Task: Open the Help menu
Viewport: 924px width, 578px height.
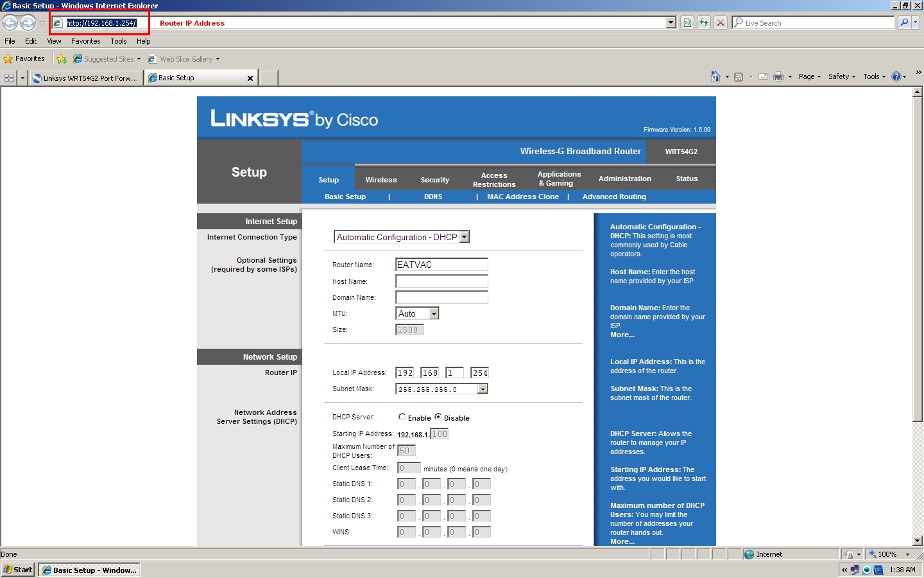Action: click(144, 41)
